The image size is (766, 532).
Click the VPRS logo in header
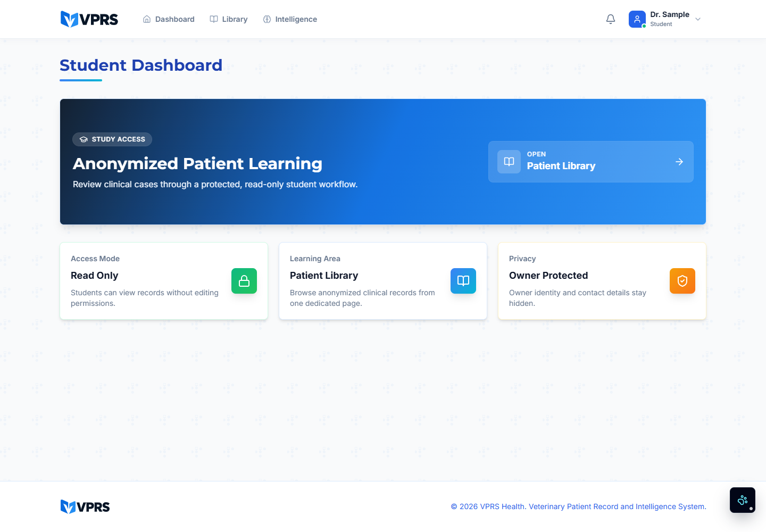[89, 19]
